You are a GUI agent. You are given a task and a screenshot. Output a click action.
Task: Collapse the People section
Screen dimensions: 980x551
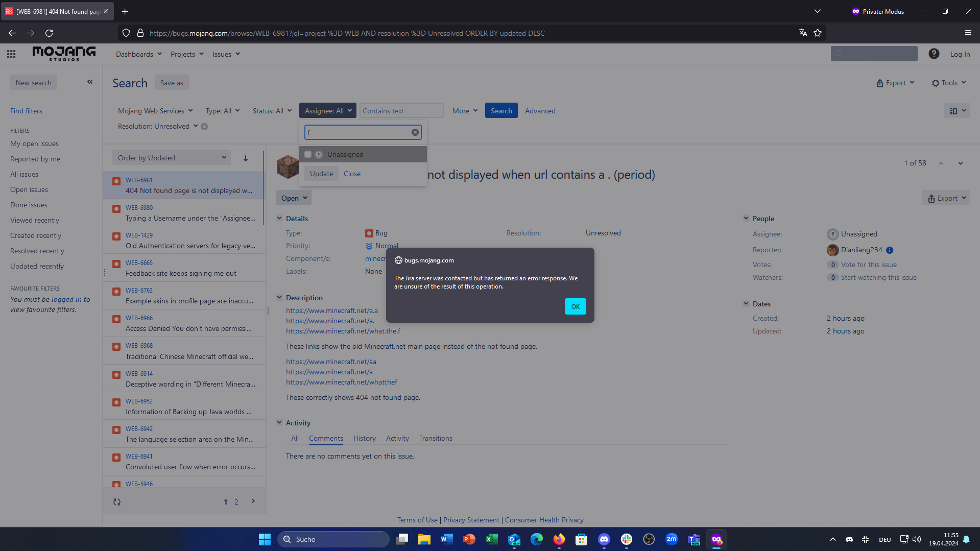click(746, 219)
